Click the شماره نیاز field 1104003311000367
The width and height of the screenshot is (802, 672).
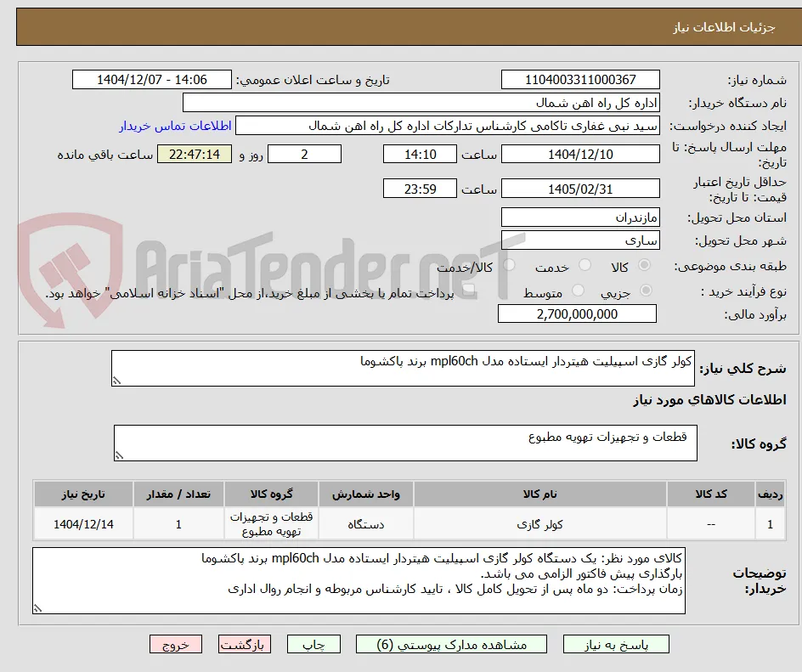coord(580,80)
